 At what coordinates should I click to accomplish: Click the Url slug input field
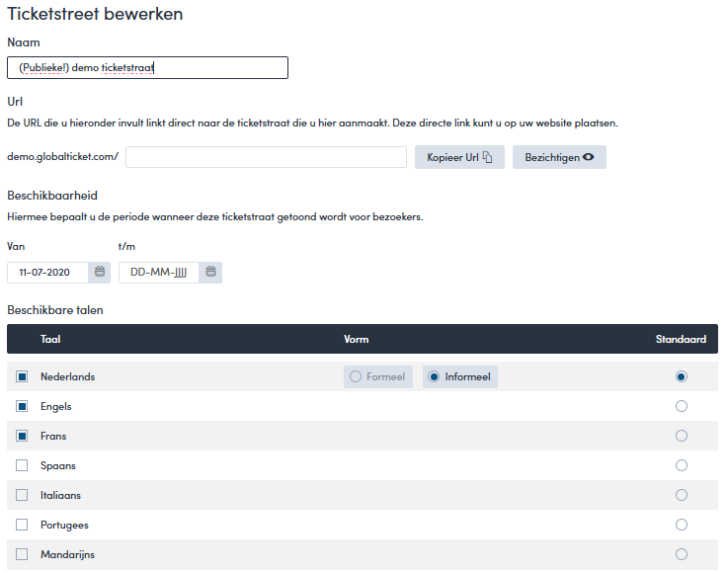266,157
